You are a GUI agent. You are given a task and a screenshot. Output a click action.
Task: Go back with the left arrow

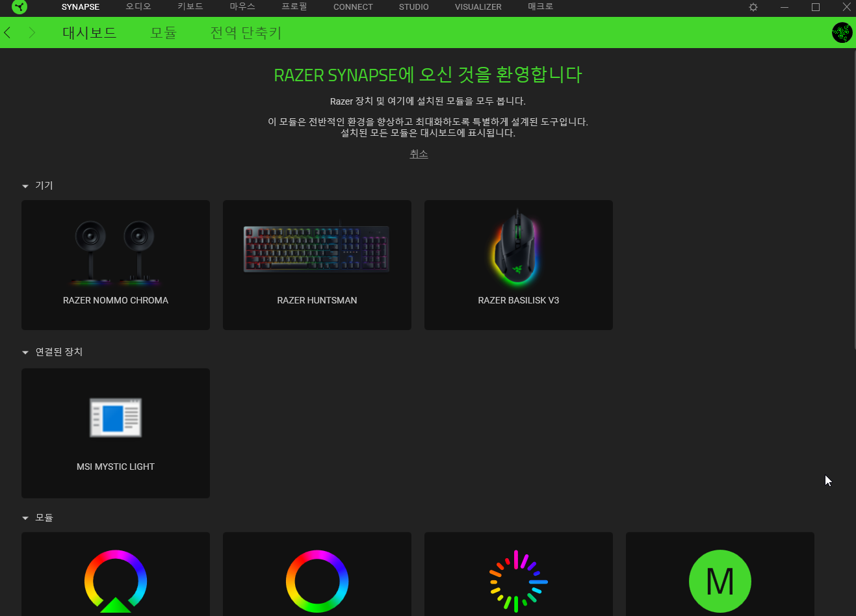pyautogui.click(x=8, y=32)
